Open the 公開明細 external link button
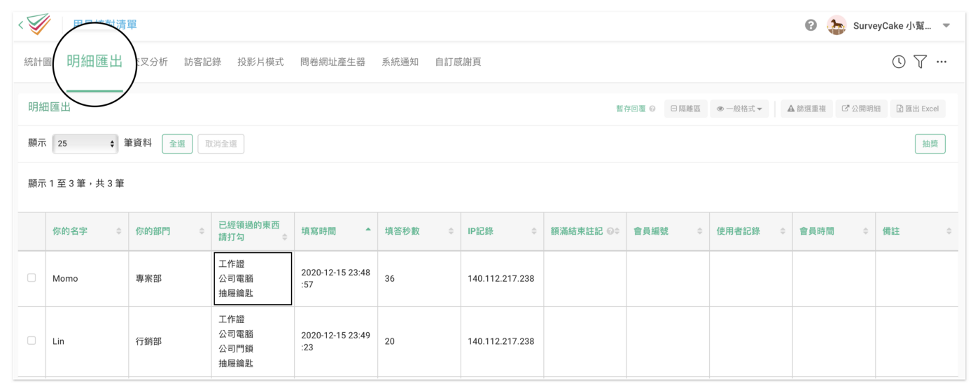Viewport: 980px width, 391px height. coord(861,109)
